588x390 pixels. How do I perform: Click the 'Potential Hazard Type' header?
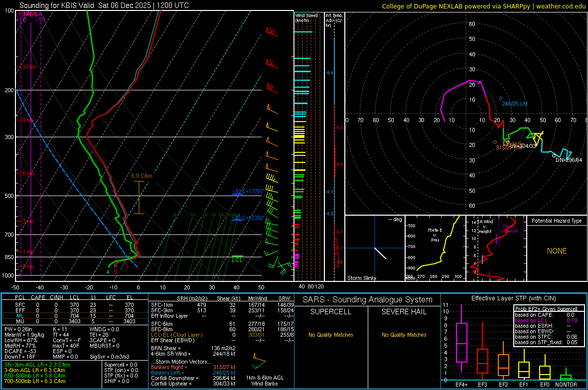(x=557, y=221)
